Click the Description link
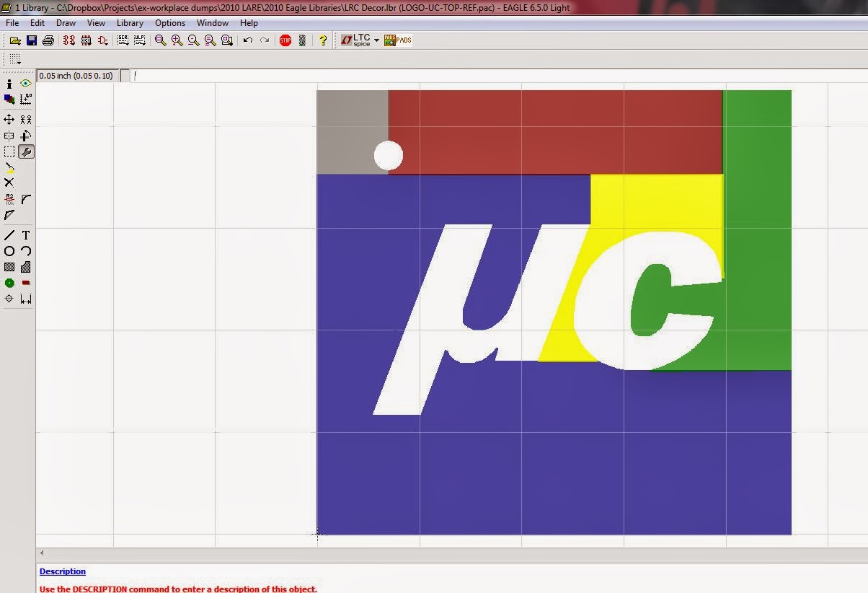 coord(62,571)
